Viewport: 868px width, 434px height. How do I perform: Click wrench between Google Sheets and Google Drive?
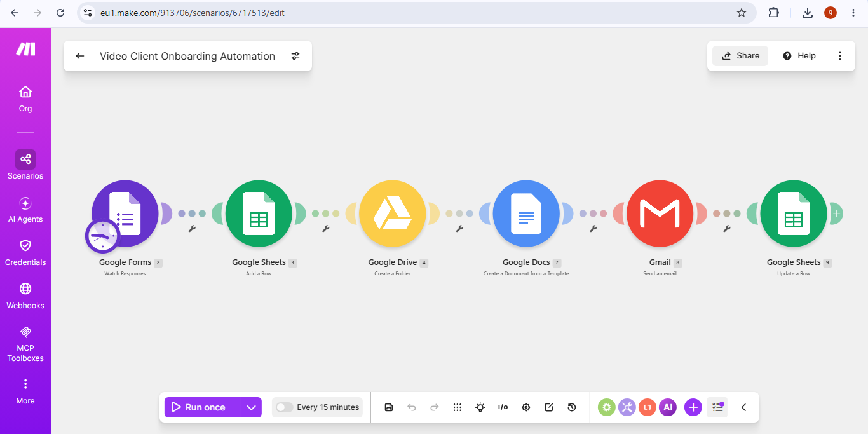pyautogui.click(x=326, y=228)
